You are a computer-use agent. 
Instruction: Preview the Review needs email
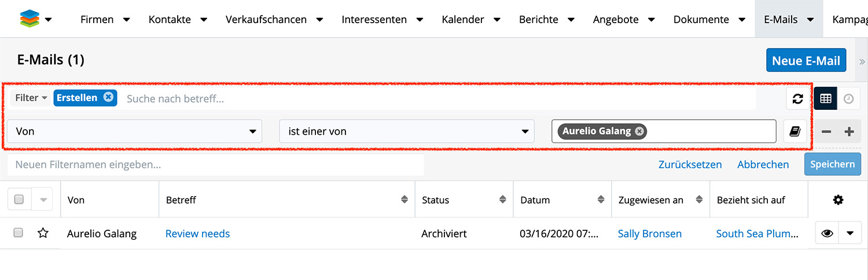click(x=827, y=234)
